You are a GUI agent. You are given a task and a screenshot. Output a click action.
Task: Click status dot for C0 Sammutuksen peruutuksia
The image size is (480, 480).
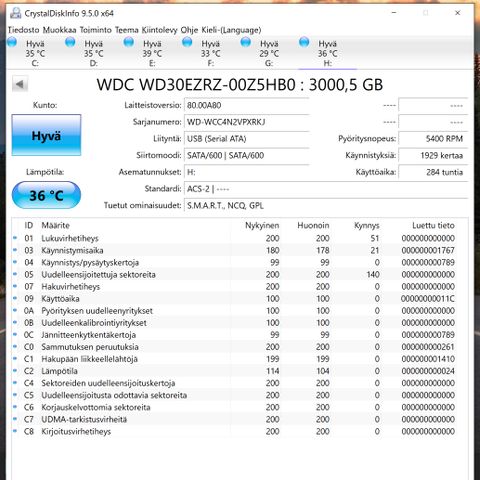pos(15,347)
